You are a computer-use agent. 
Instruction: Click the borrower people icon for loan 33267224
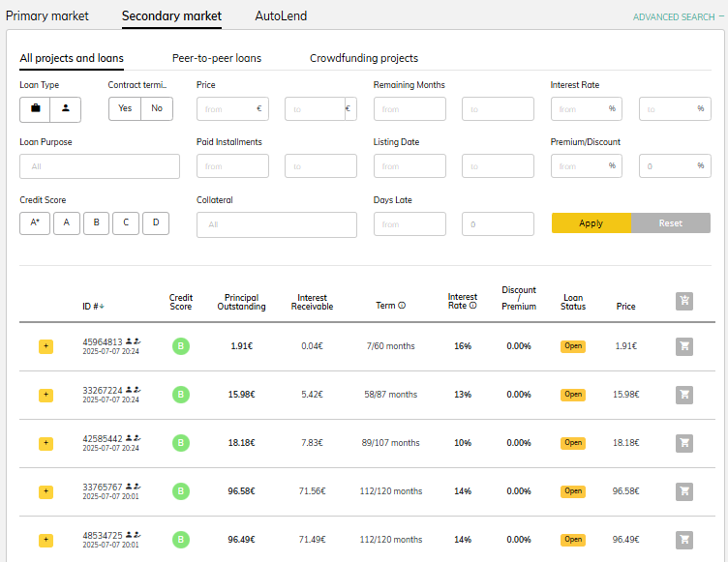click(x=134, y=390)
